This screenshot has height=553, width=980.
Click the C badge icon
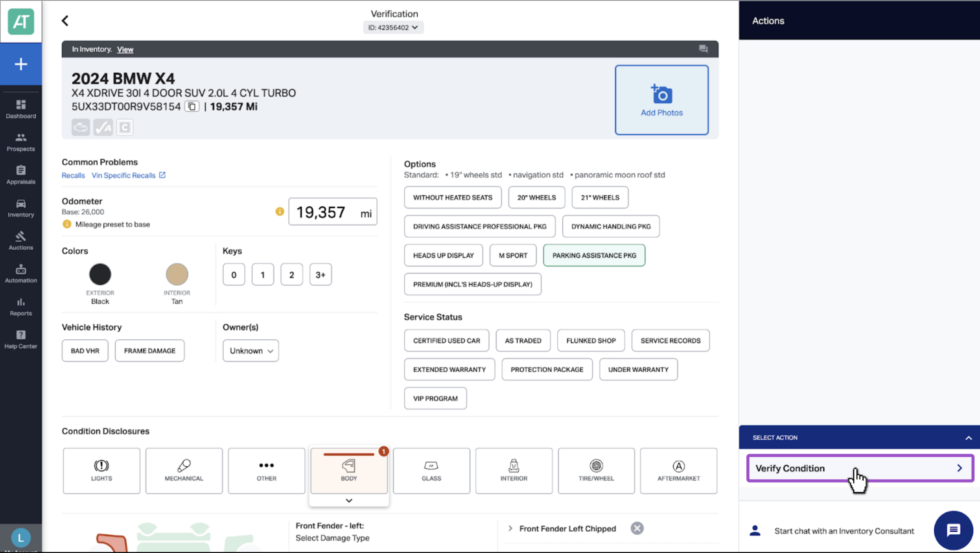(x=125, y=127)
